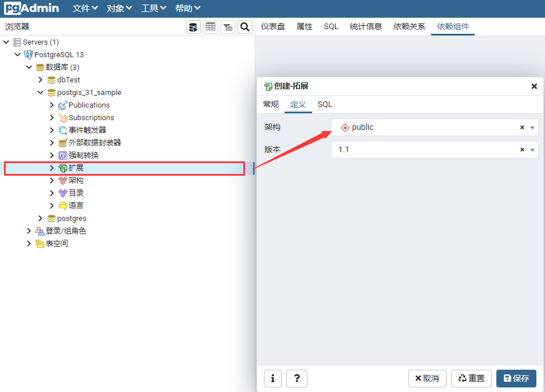Click the info icon in the dialog footer
The image size is (545, 392).
[272, 378]
